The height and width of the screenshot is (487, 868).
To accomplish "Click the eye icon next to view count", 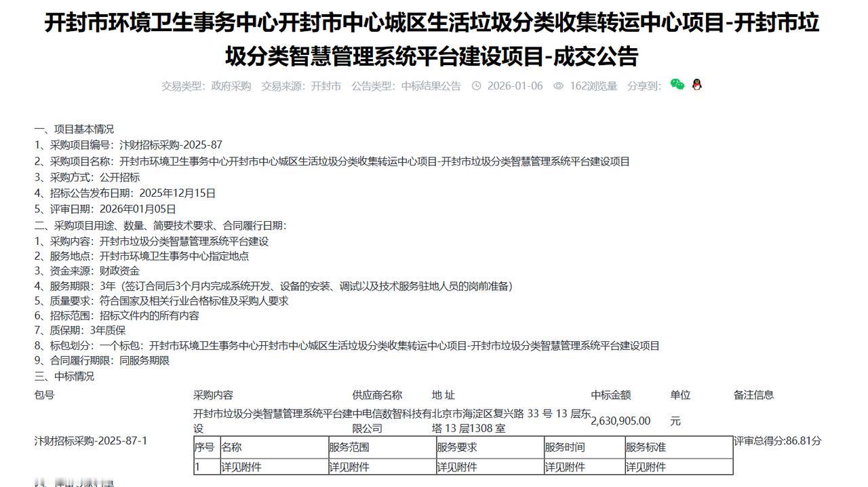I will 557,85.
